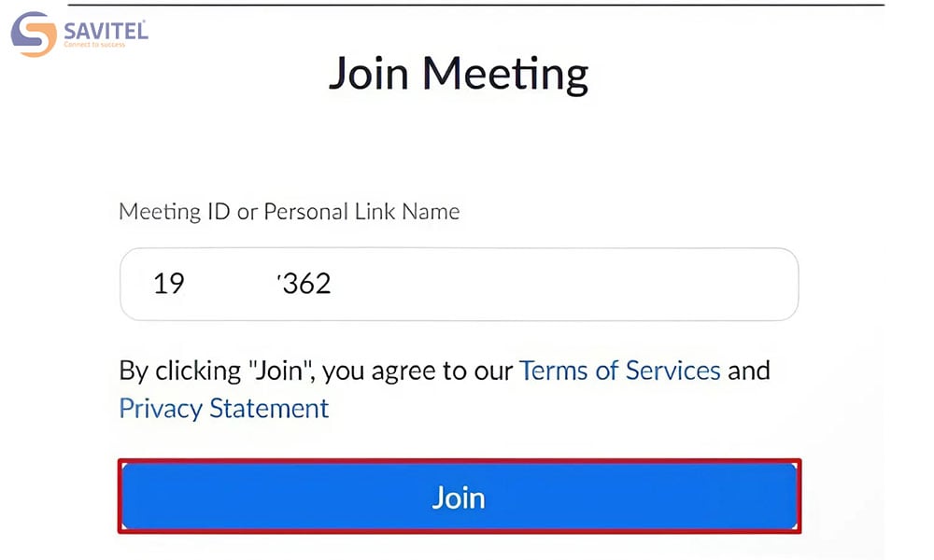Viewport: 934px width, 560px height.
Task: Open the Terms of Services link
Action: 620,371
